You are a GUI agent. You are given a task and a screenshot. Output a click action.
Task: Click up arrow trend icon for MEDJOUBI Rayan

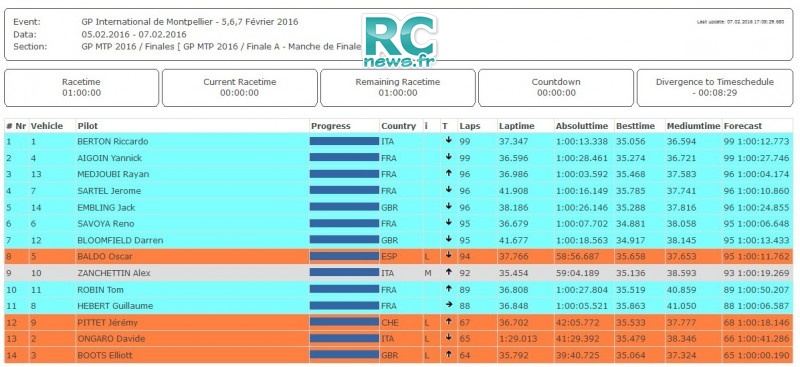coord(448,174)
